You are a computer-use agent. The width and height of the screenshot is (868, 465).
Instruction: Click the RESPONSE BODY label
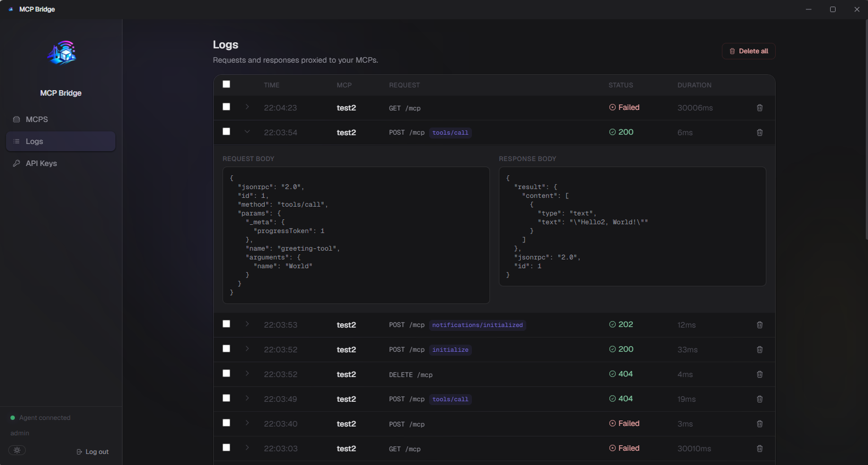pyautogui.click(x=527, y=159)
